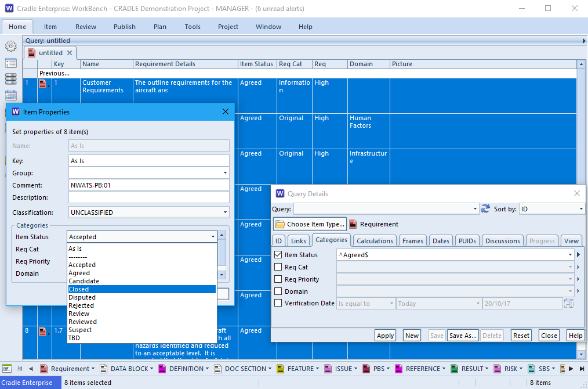Screen dimensions: 588x389
Task: Open the Classification dropdown showing UNCLASSIFIED
Action: coord(225,212)
